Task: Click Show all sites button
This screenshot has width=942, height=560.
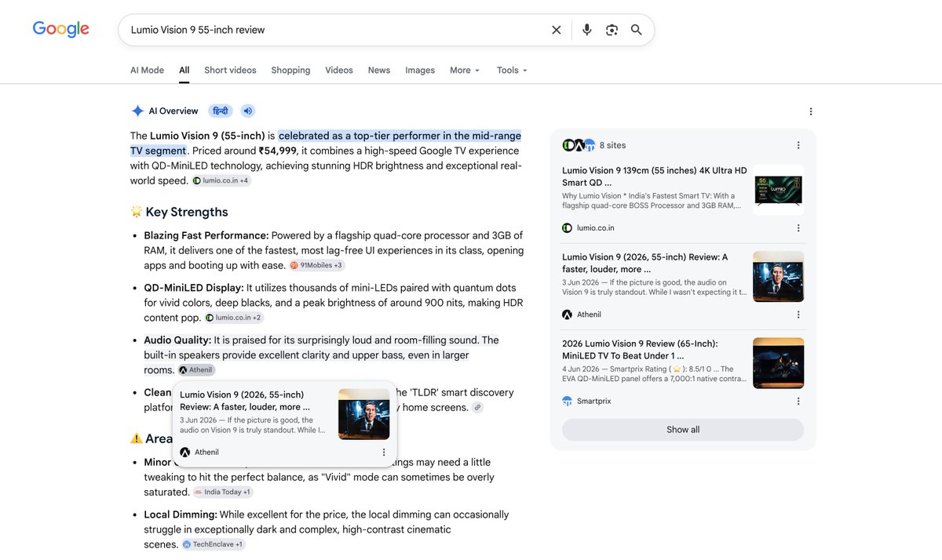Action: tap(683, 430)
